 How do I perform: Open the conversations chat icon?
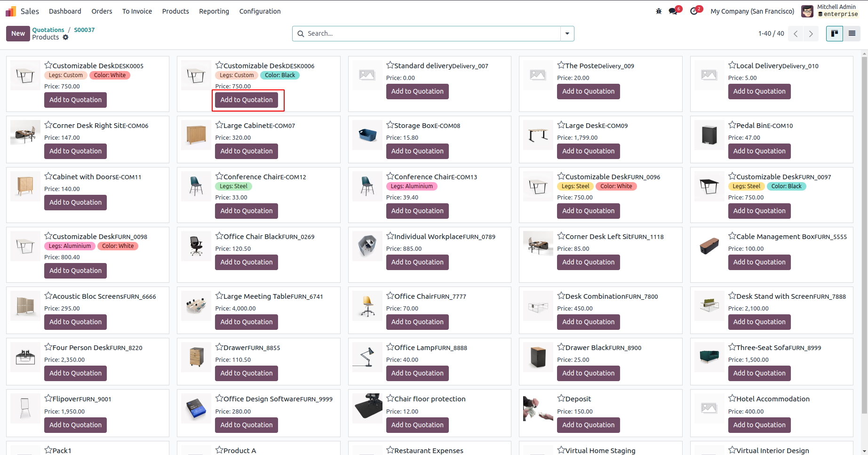(673, 11)
